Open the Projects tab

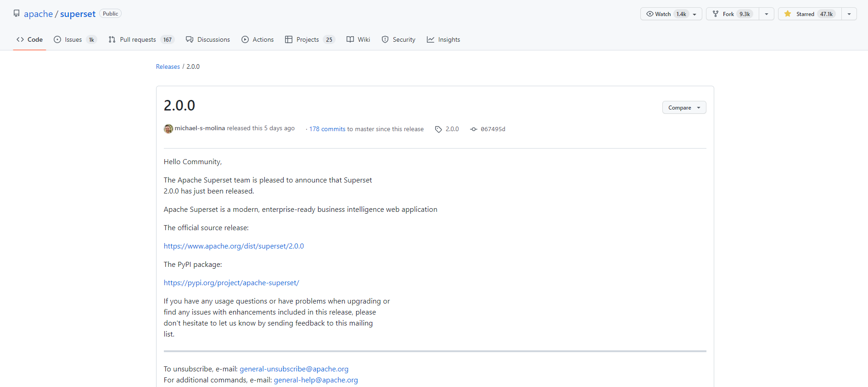coord(310,39)
